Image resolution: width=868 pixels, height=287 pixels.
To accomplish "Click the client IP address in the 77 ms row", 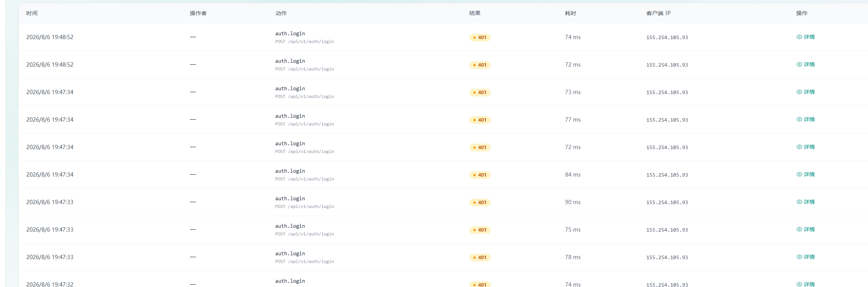I will [x=667, y=120].
